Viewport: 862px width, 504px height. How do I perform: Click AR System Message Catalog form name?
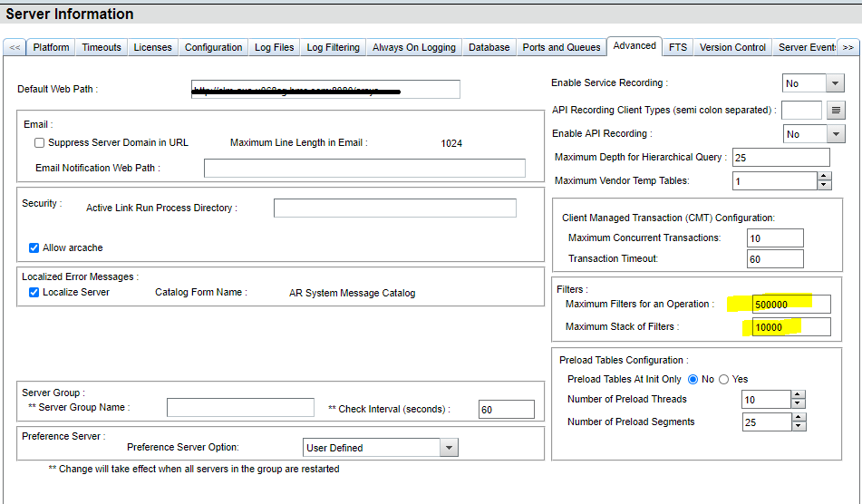click(353, 294)
